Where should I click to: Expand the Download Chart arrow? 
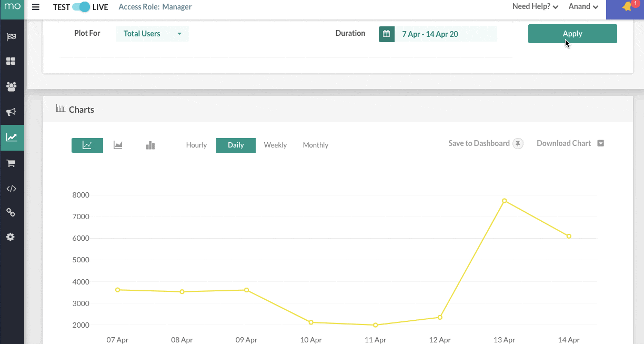tap(601, 143)
